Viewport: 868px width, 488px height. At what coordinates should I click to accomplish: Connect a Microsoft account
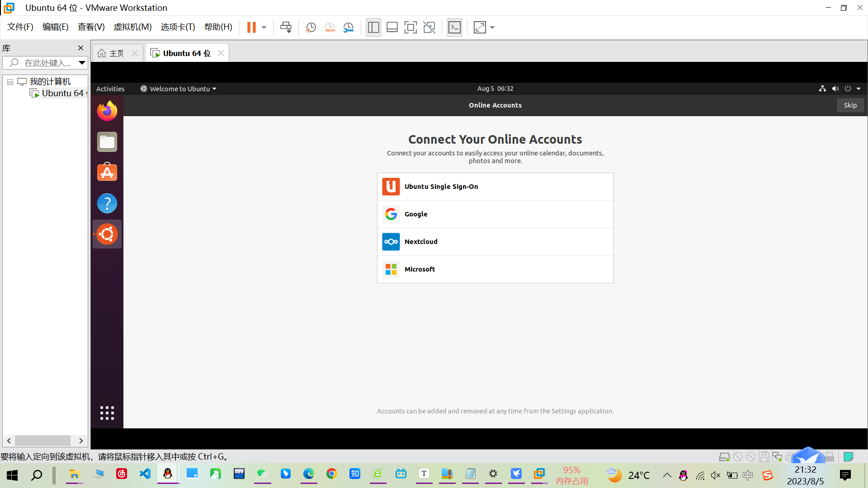[495, 269]
